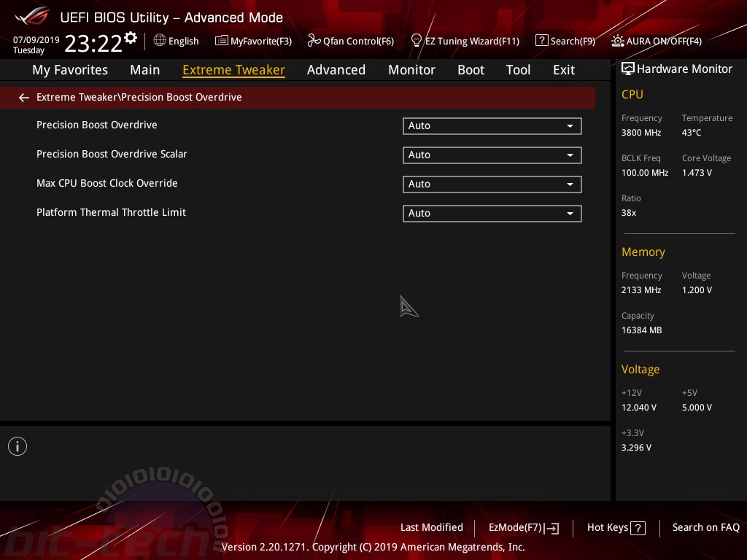Click the Voltage section heading

pyautogui.click(x=640, y=370)
